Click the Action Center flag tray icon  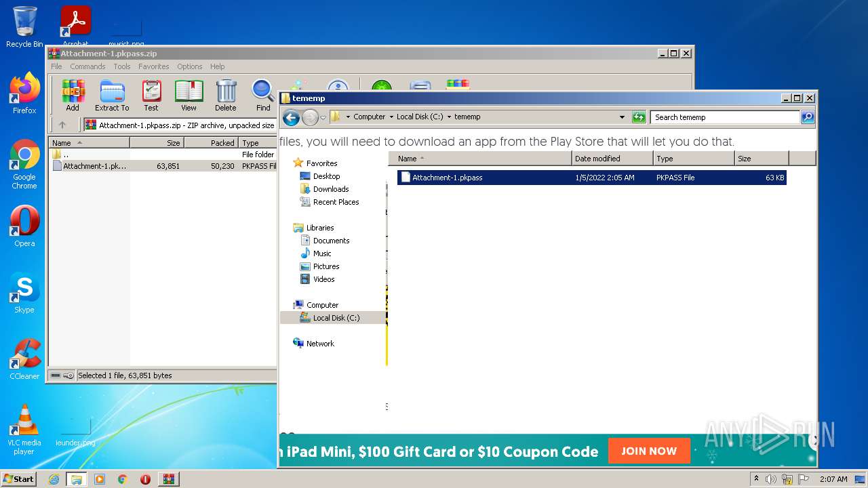[804, 479]
